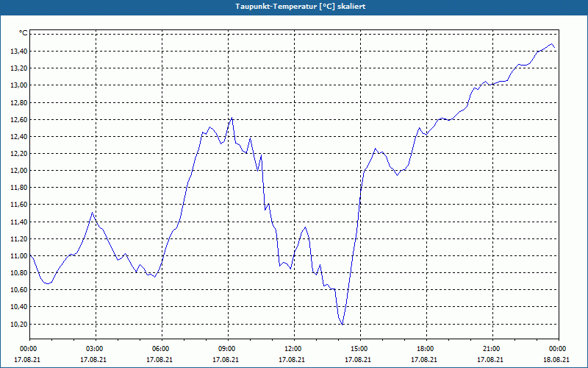Click the '18:00' time label
The height and width of the screenshot is (368, 588).
[426, 349]
